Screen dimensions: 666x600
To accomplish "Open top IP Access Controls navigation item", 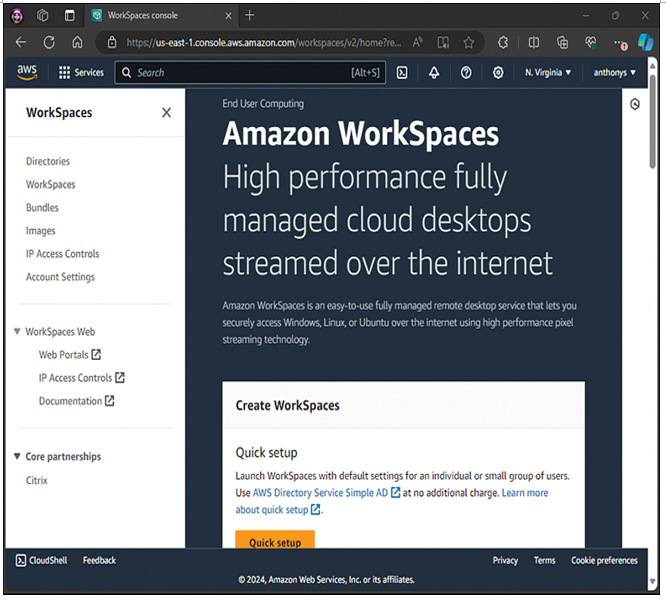I will coord(62,254).
